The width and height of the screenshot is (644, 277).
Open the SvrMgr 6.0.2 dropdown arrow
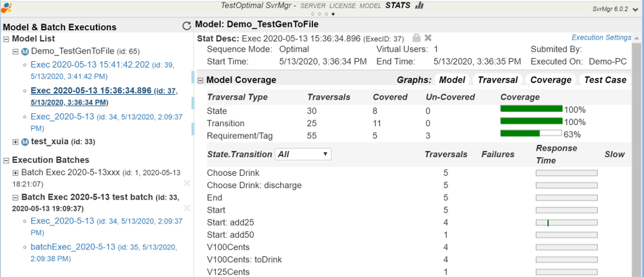(634, 8)
